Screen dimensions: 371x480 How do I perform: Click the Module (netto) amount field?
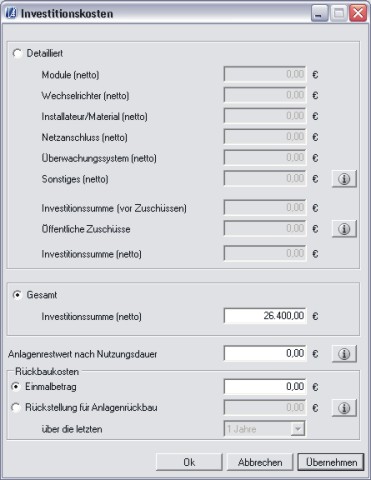tap(265, 74)
